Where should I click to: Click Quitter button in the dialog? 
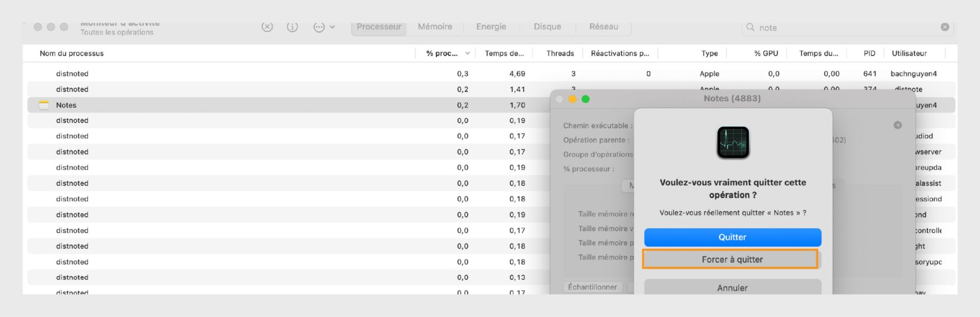[732, 237]
